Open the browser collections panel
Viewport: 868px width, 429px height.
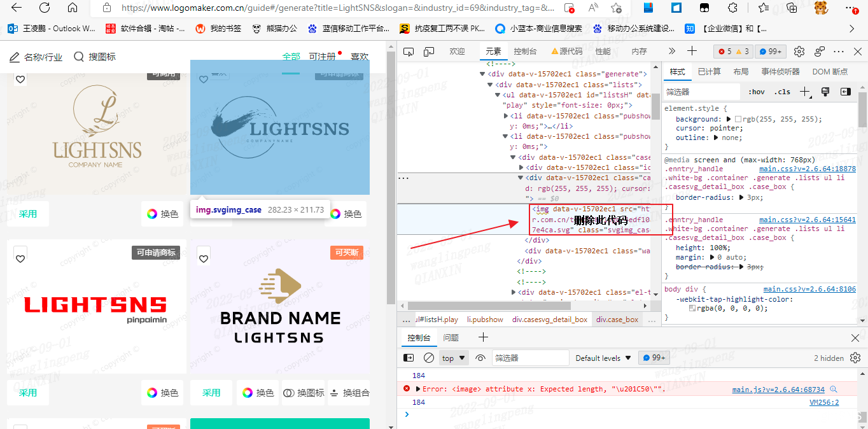tap(792, 8)
